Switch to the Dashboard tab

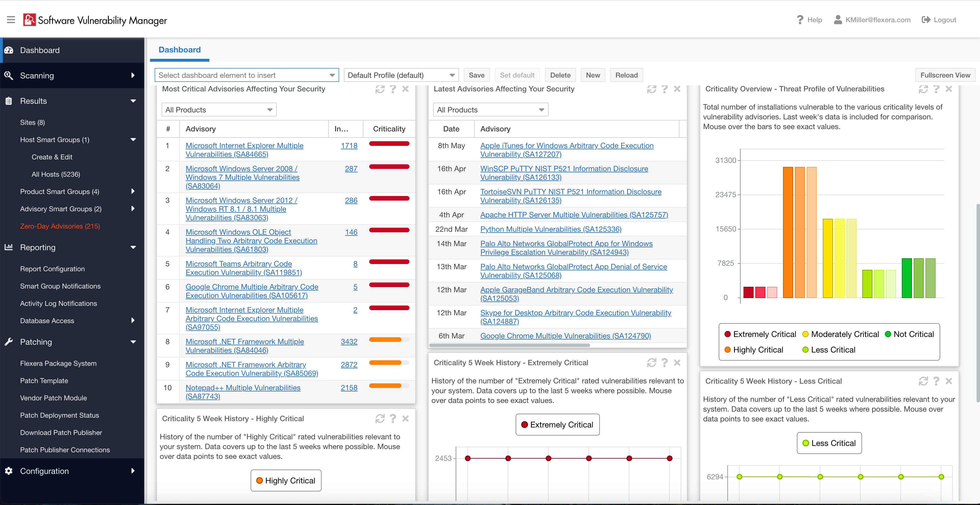[x=179, y=50]
